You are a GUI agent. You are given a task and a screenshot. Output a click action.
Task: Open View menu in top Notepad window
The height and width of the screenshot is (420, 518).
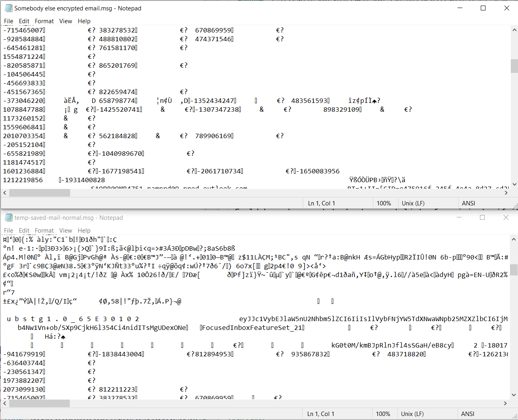[x=66, y=21]
